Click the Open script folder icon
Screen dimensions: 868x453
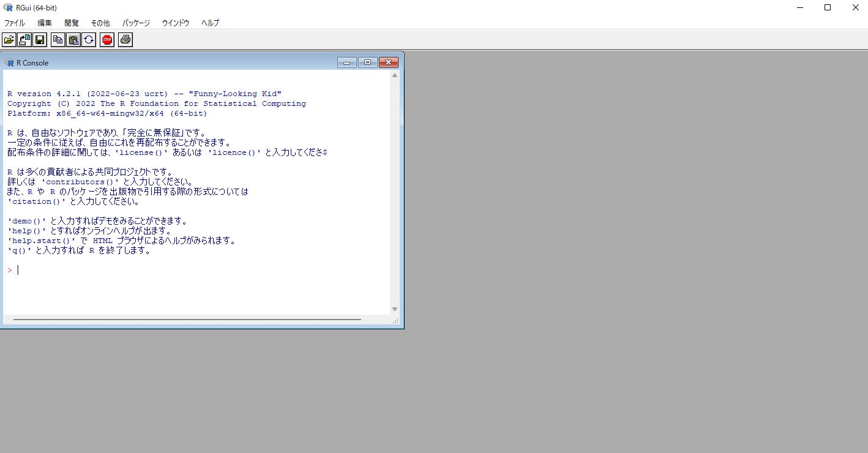click(x=9, y=40)
